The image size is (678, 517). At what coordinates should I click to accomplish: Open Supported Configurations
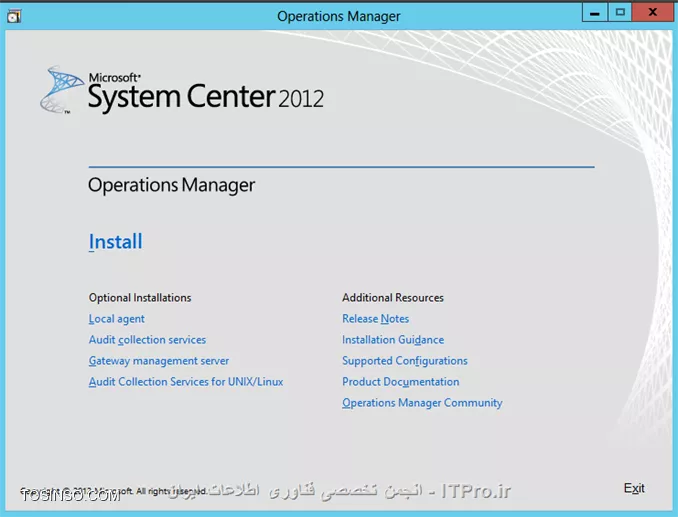[x=405, y=361]
